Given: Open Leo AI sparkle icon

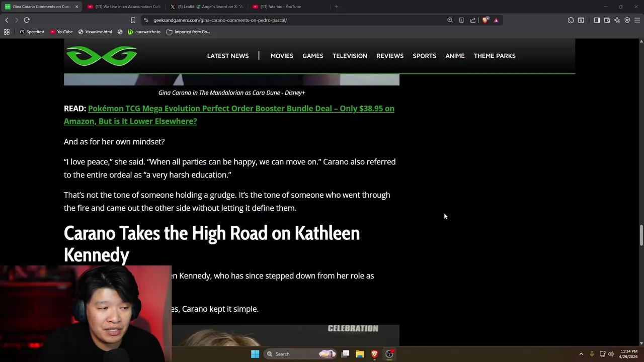Looking at the screenshot, I should [617, 20].
